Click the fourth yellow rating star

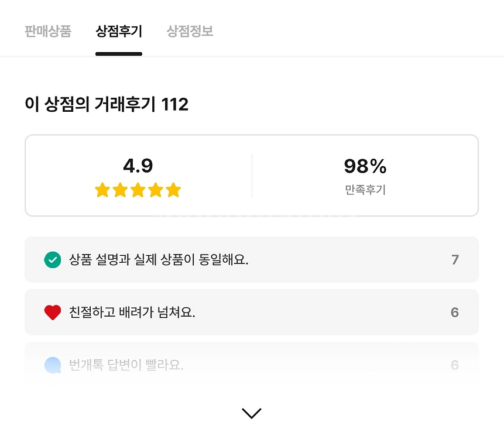tap(156, 190)
